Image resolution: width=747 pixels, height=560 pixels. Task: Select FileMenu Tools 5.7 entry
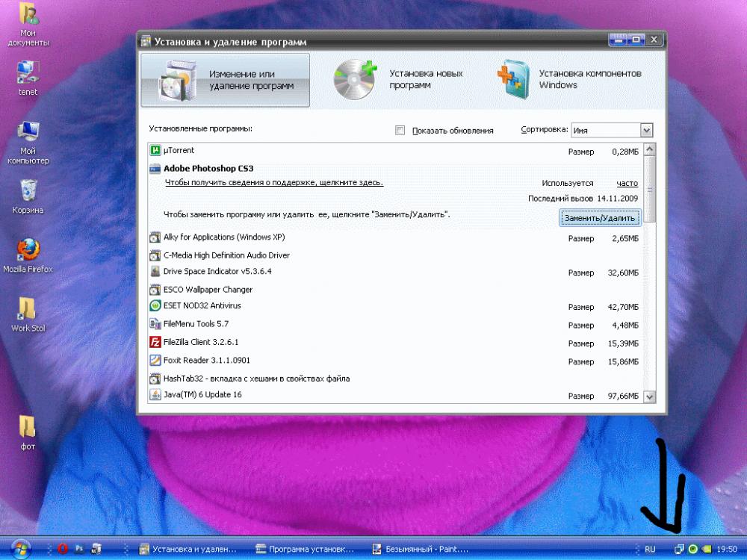point(196,324)
